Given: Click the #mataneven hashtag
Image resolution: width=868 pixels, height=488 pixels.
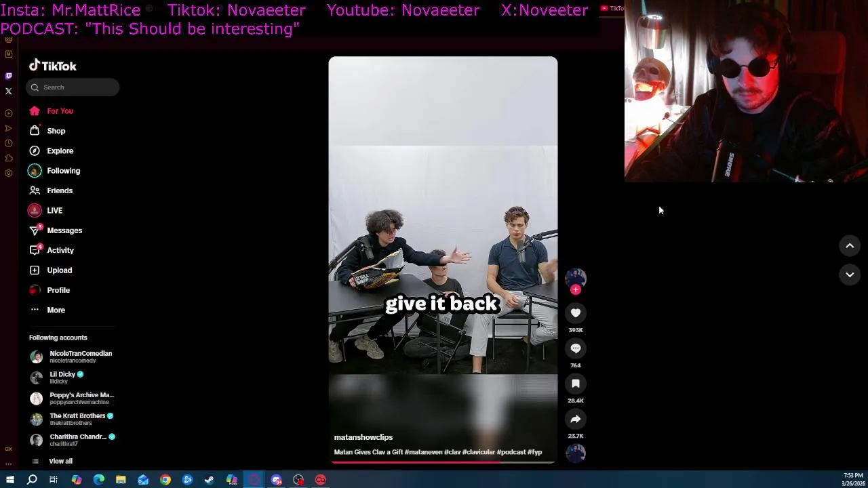Looking at the screenshot, I should click(x=423, y=452).
